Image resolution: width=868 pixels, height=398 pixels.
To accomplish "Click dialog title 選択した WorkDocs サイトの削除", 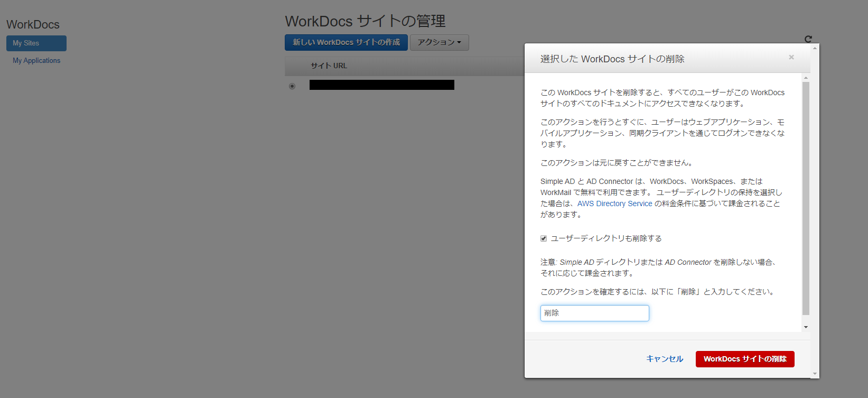I will point(612,59).
